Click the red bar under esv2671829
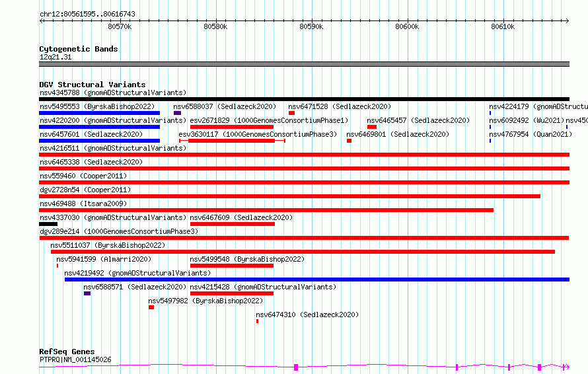This screenshot has height=374, width=588. coord(232,127)
